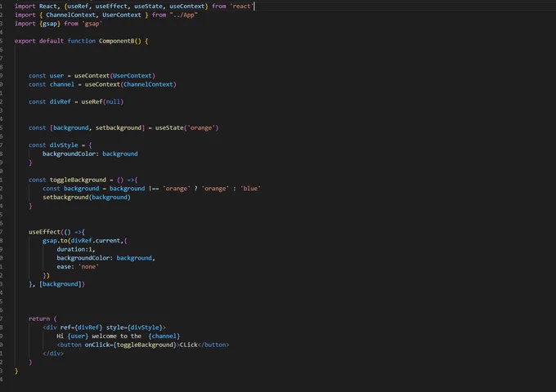
Task: Click the function keyword
Action: (x=81, y=41)
